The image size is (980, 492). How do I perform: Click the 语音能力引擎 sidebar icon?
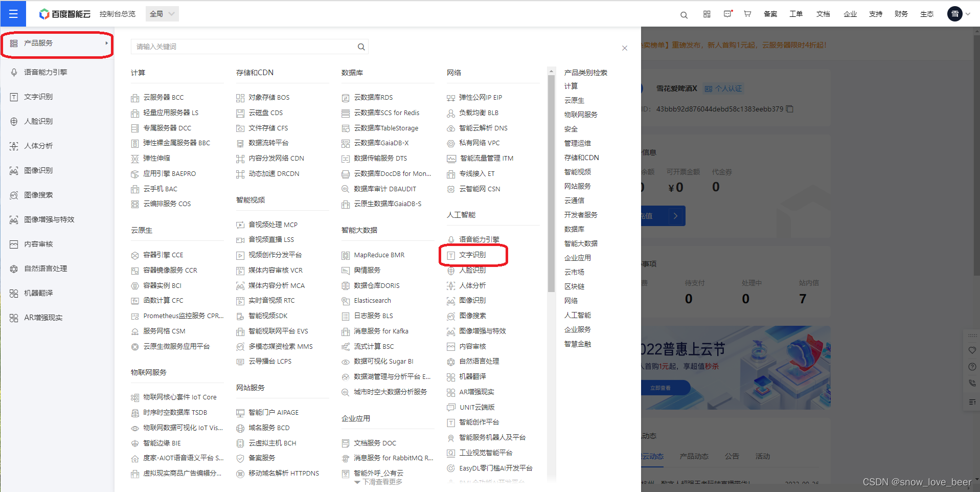pyautogui.click(x=14, y=72)
